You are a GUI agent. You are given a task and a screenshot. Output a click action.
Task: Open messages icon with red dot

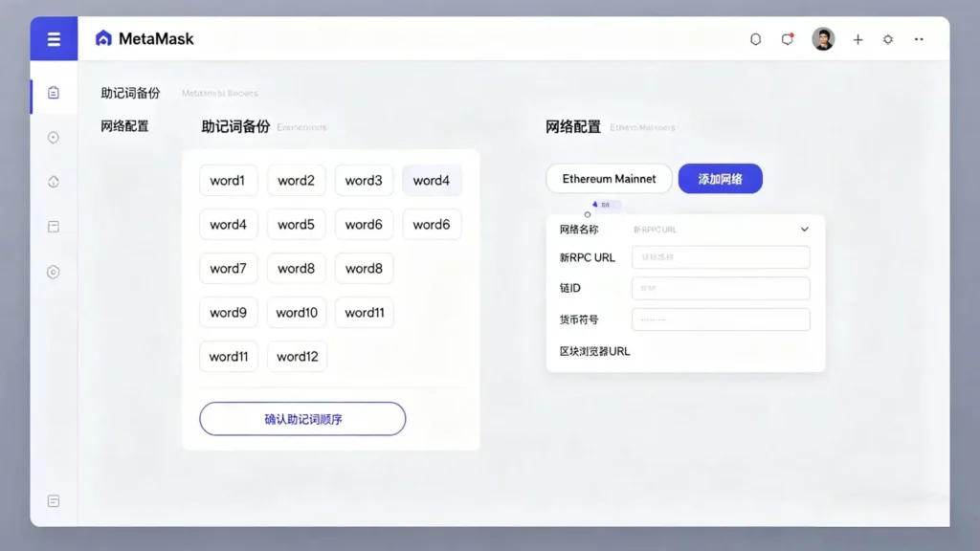[788, 38]
